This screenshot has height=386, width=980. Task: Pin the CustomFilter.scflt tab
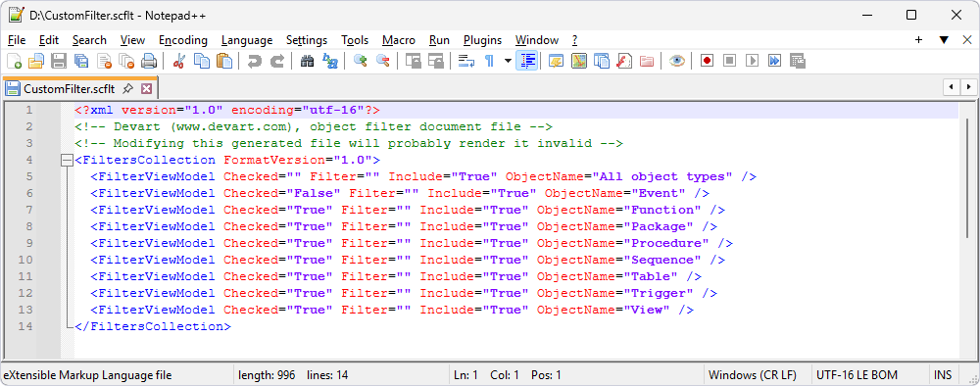[127, 88]
